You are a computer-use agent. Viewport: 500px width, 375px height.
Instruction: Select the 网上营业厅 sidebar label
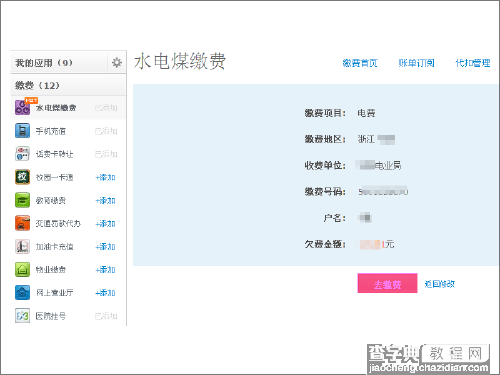[54, 293]
